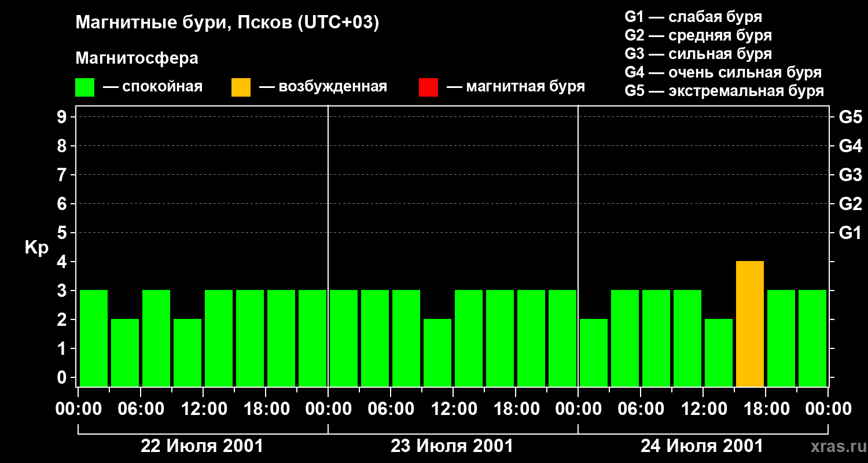Click the date label '22 Июля 2001'
The image size is (868, 463).
(x=203, y=446)
